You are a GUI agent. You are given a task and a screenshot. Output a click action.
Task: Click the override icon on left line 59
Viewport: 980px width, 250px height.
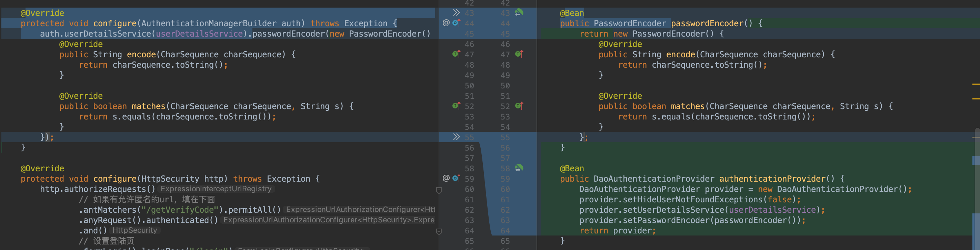[x=457, y=179]
